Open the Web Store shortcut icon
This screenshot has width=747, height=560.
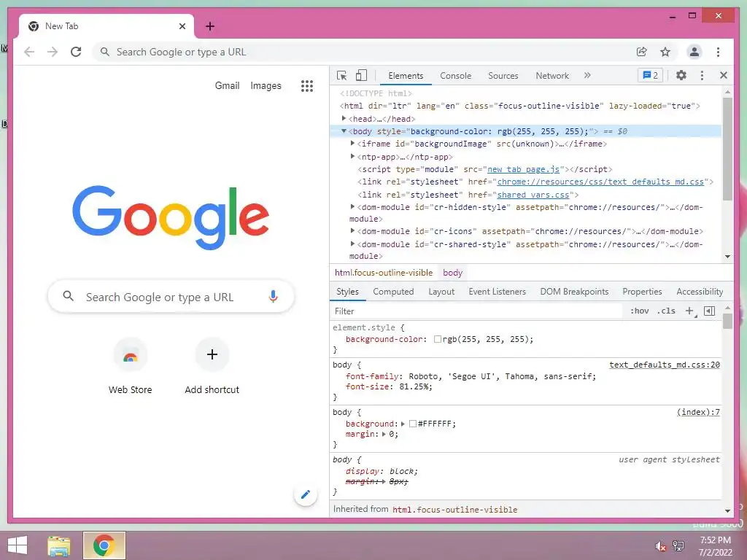[x=130, y=356]
